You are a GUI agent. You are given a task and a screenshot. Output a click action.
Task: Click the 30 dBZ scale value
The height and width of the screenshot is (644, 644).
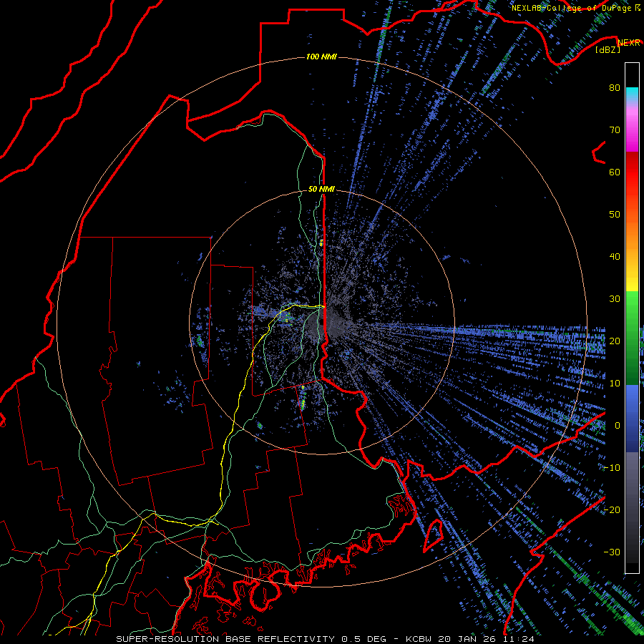[615, 299]
